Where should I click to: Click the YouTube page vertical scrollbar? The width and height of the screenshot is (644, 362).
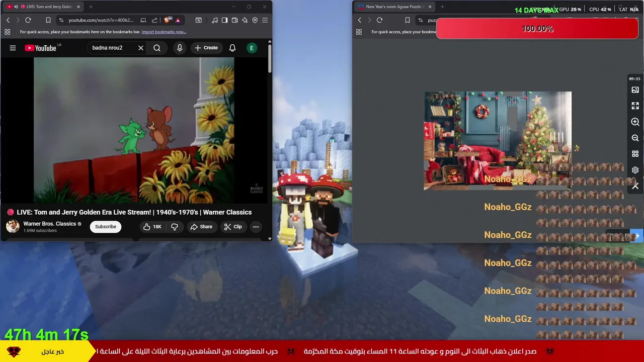(270, 58)
